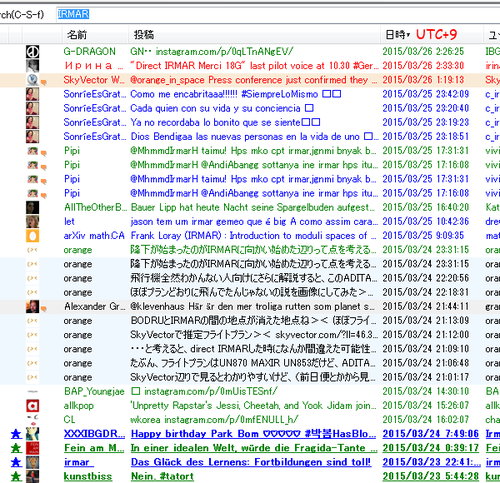Open kunstbiss user name link

[88, 476]
